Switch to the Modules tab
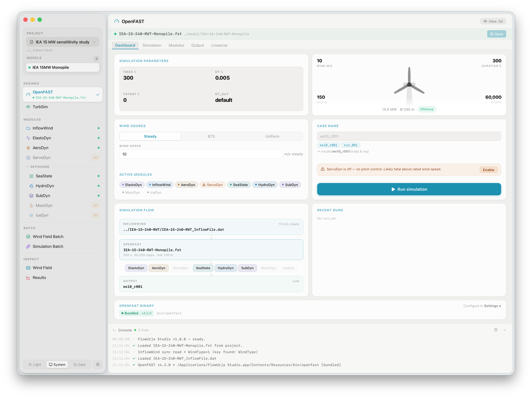The width and height of the screenshot is (532, 398). pos(176,45)
